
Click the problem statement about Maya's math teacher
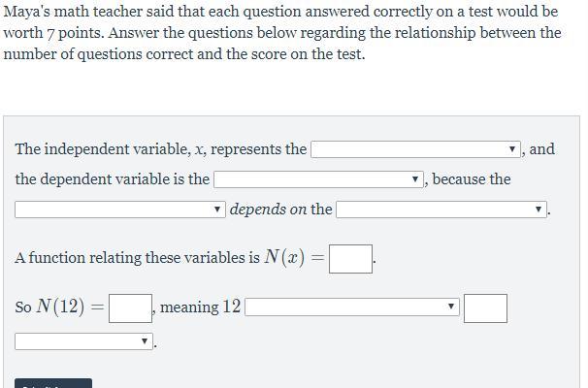[x=281, y=33]
